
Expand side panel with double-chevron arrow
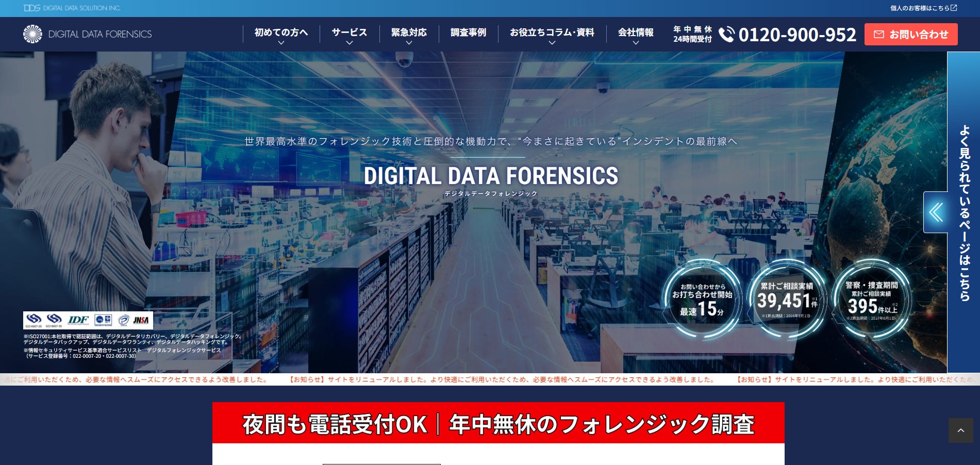coord(936,212)
